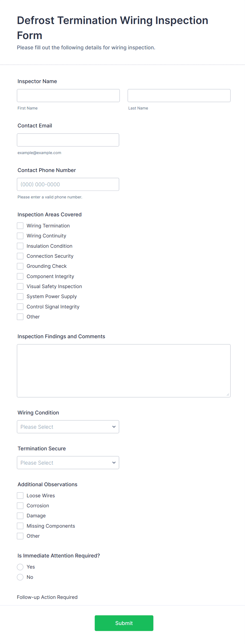The height and width of the screenshot is (644, 245).
Task: Tick the Corrosion checkbox
Action: [x=20, y=506]
